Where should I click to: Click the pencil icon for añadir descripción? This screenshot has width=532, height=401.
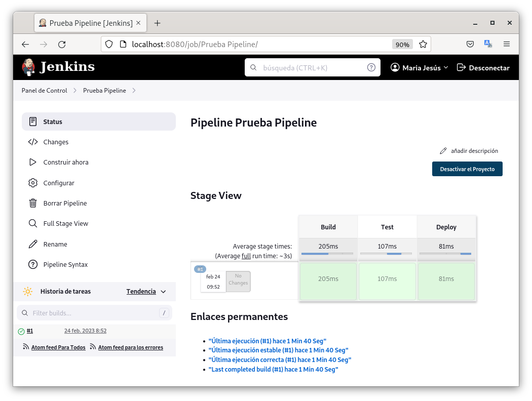(443, 151)
